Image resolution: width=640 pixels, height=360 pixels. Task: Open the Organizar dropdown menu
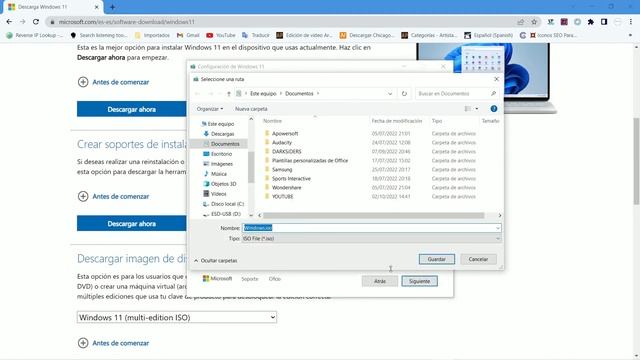[210, 109]
